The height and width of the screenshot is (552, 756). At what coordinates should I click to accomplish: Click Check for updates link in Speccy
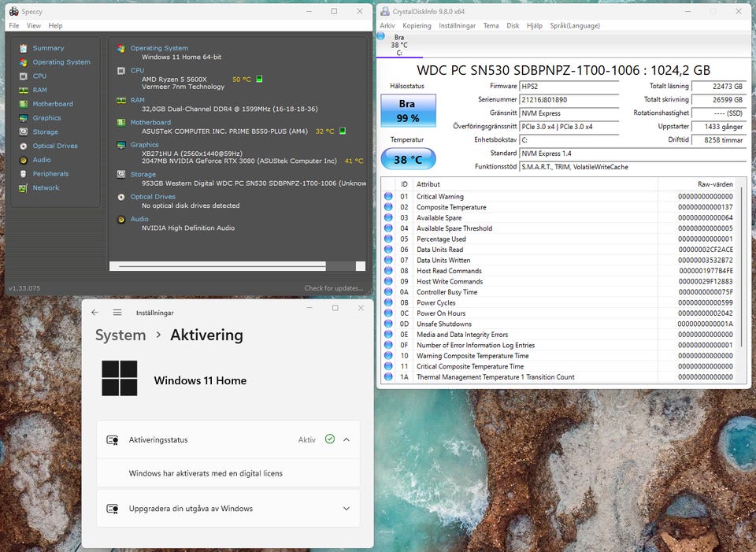(x=333, y=288)
